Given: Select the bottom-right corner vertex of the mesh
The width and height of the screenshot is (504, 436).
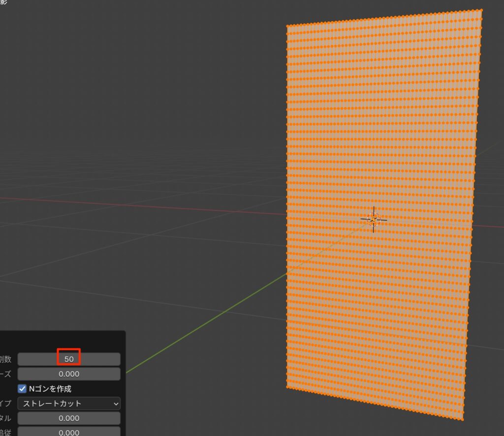Looking at the screenshot, I should (463, 419).
